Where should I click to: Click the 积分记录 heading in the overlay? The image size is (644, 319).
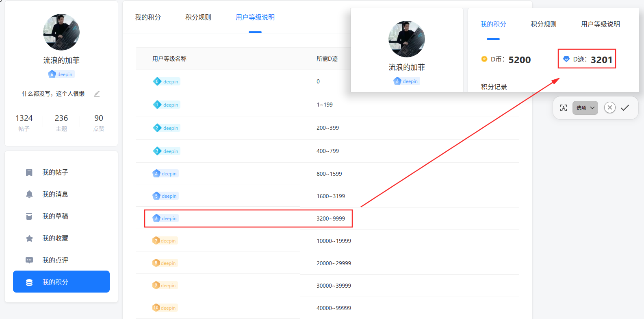click(494, 87)
